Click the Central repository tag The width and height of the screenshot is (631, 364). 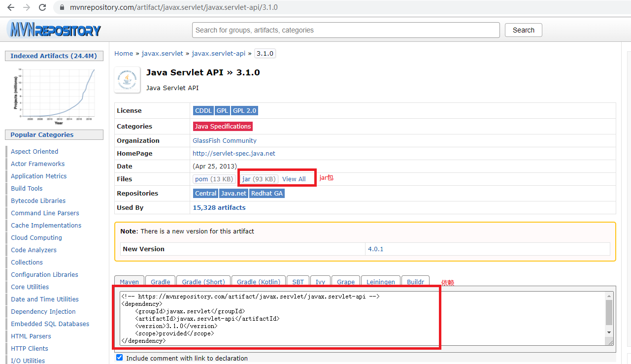(206, 193)
